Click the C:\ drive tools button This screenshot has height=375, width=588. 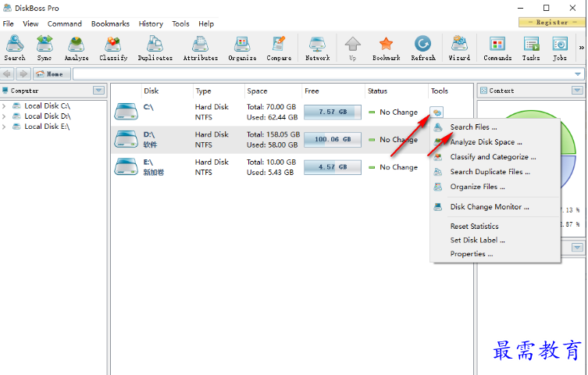[437, 112]
